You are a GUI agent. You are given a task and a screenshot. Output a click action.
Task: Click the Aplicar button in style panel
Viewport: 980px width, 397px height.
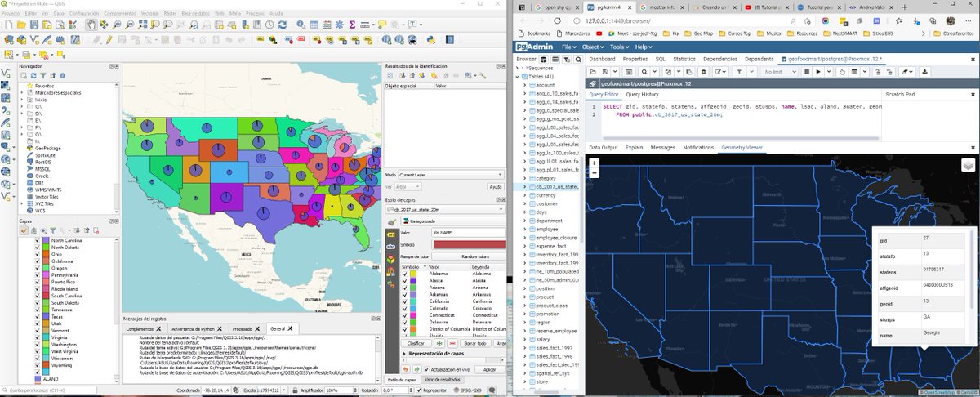489,369
